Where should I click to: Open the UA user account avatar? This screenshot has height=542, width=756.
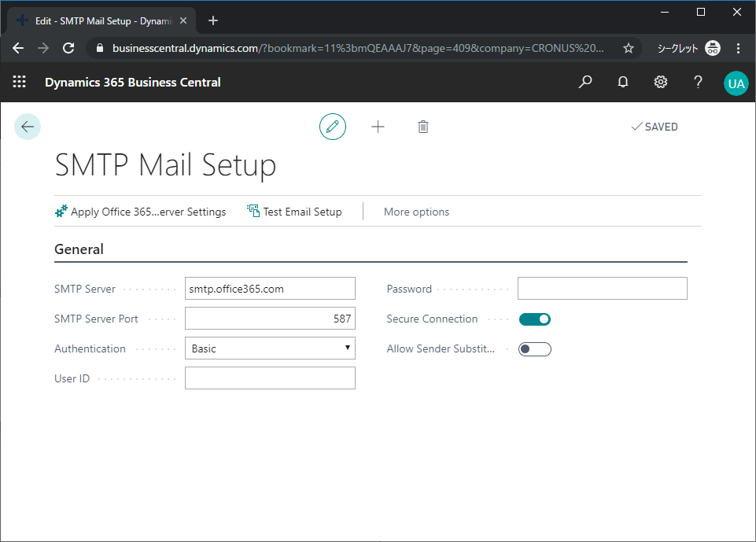point(736,83)
